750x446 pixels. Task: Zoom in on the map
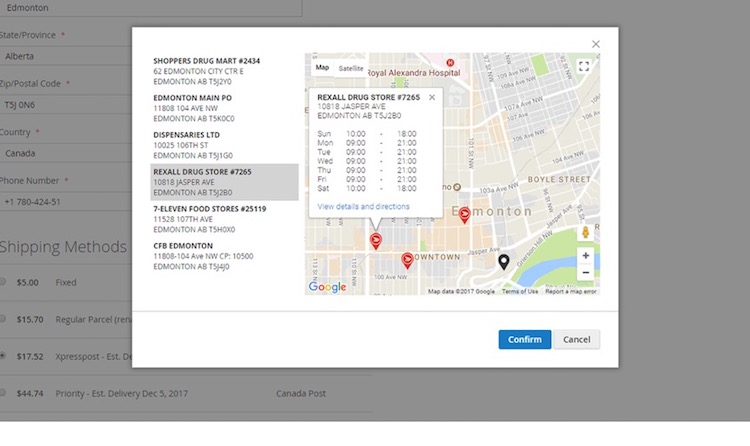point(585,256)
